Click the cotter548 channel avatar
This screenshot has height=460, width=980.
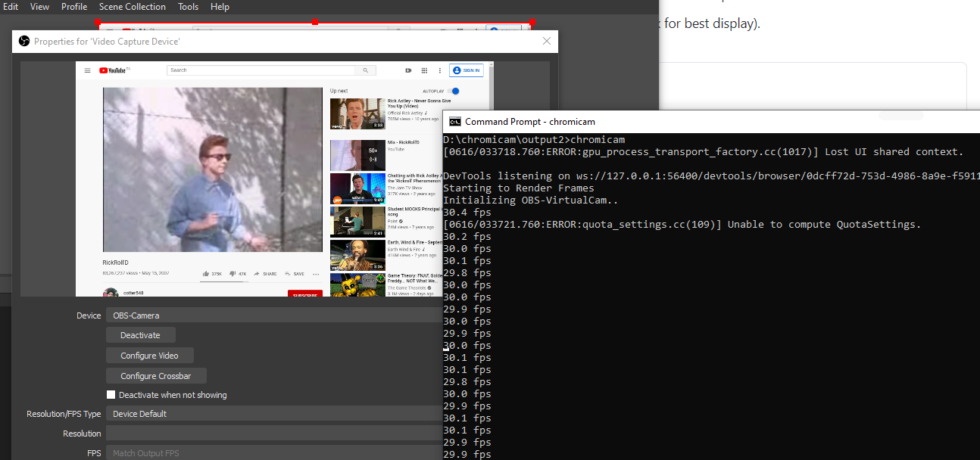[x=111, y=293]
